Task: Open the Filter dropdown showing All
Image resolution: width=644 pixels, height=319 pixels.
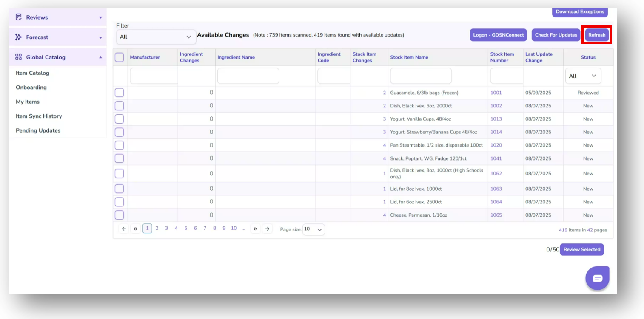Action: click(156, 37)
